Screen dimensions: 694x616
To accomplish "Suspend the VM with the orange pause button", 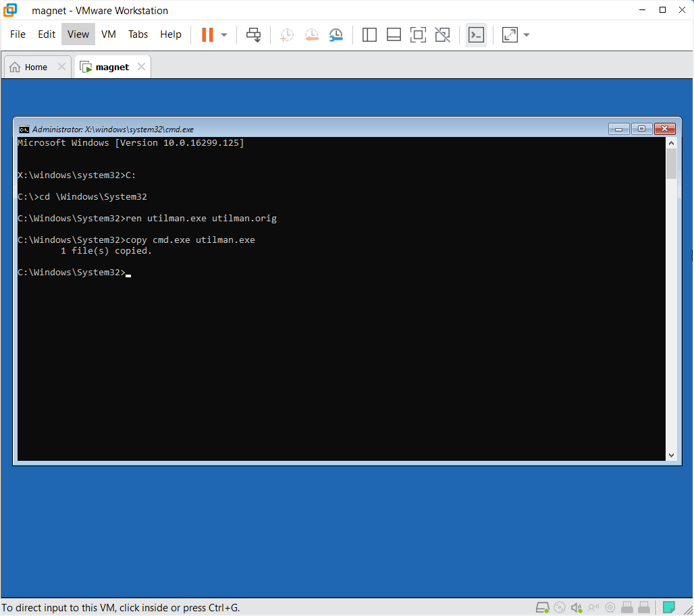I will [x=207, y=34].
